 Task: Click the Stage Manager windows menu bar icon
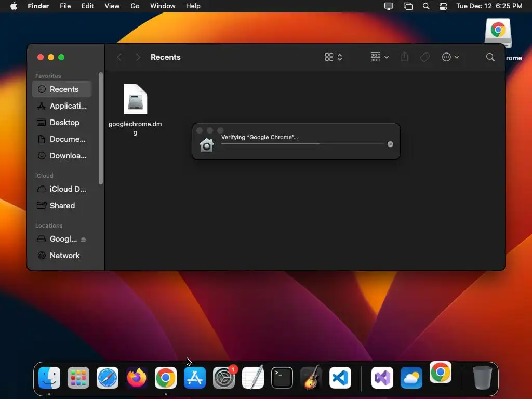click(408, 6)
